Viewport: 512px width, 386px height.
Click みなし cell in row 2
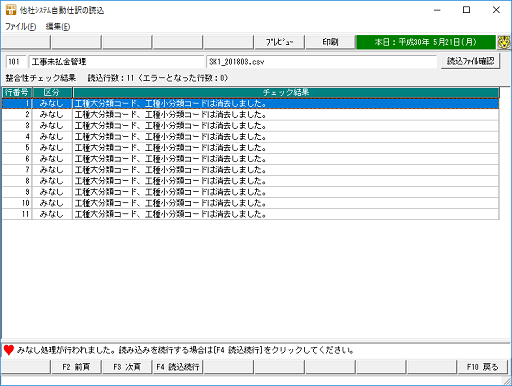pos(52,115)
